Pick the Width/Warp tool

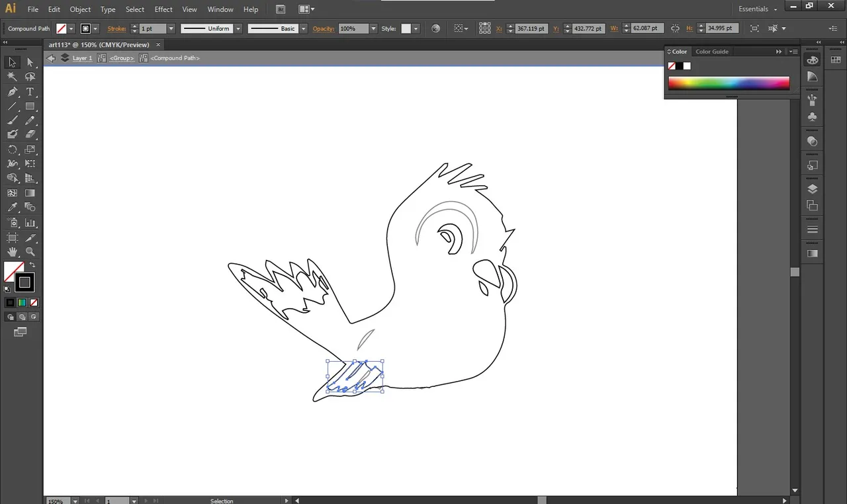click(12, 163)
